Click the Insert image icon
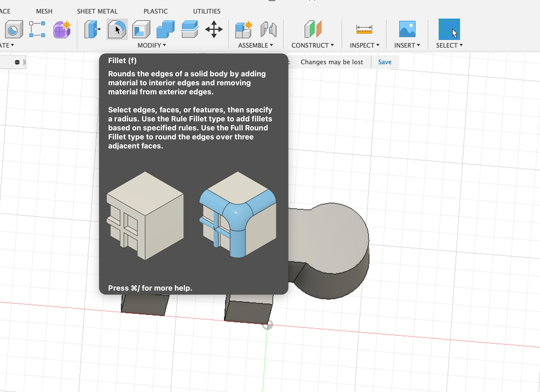 pyautogui.click(x=407, y=29)
